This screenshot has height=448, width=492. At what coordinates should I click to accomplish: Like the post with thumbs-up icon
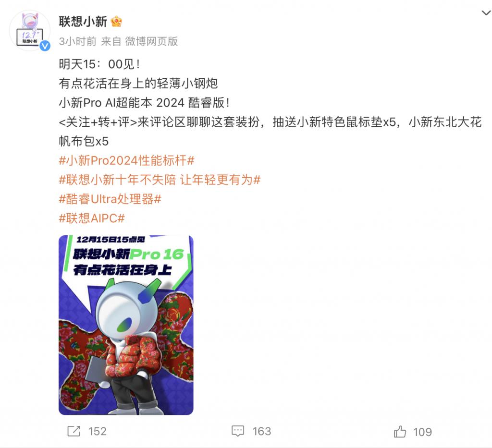(x=400, y=432)
